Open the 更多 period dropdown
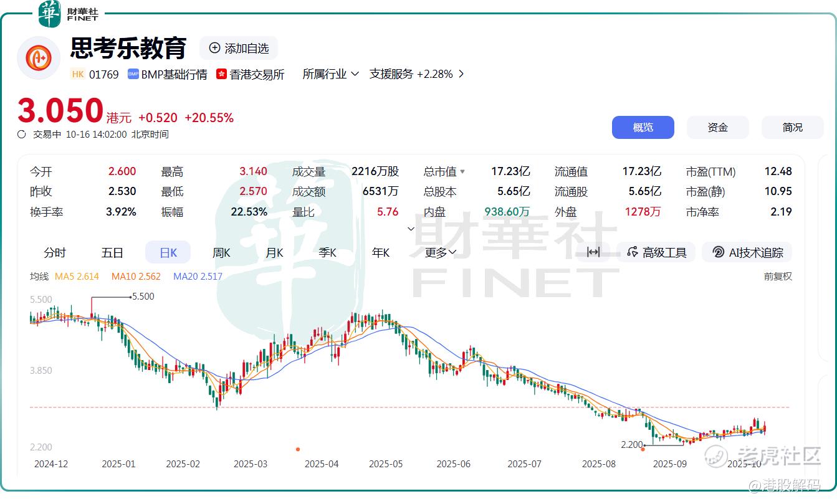The width and height of the screenshot is (837, 504). click(441, 252)
